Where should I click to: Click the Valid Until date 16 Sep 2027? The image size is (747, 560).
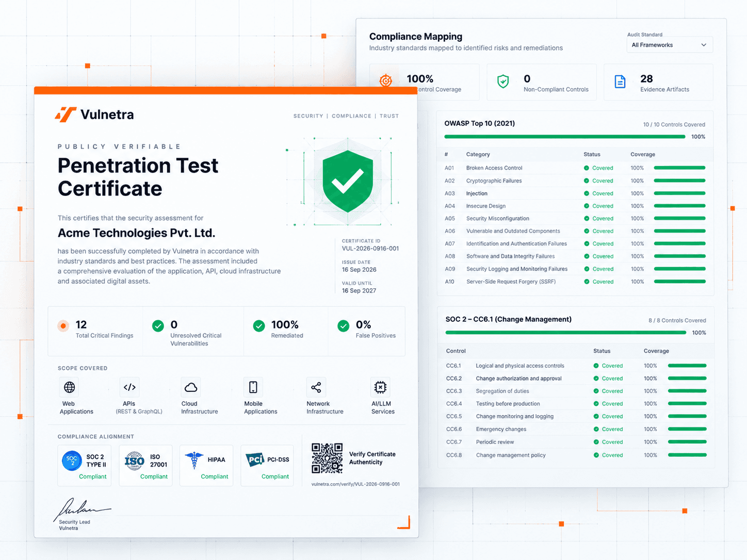pyautogui.click(x=359, y=291)
